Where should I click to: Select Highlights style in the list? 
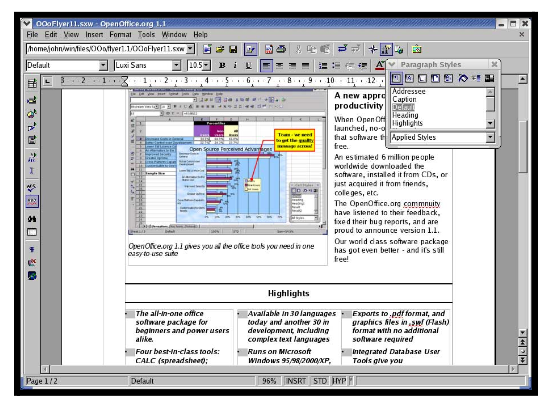(407, 123)
